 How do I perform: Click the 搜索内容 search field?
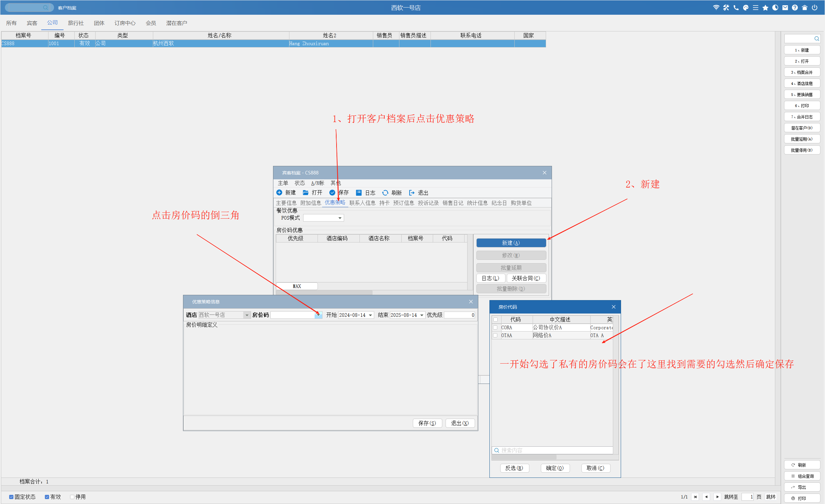coord(552,450)
